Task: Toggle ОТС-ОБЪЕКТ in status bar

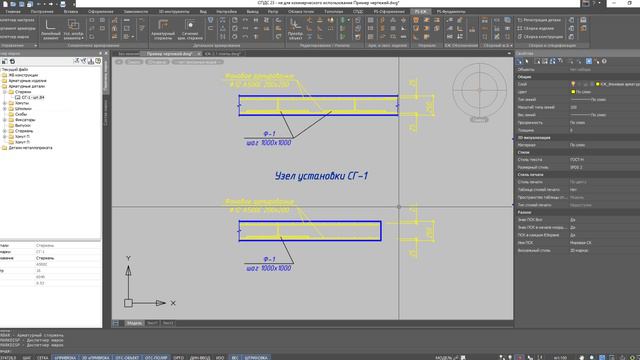Action: (127, 358)
